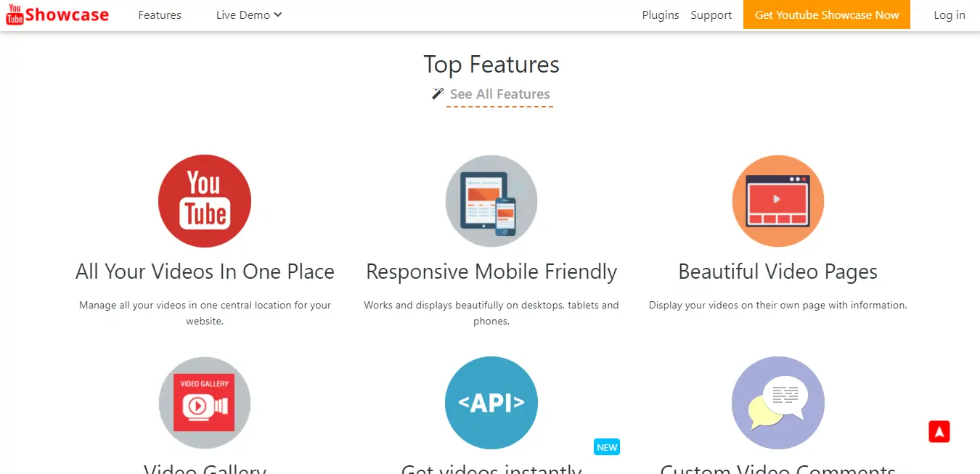Click the Top Features heading
980x474 pixels.
click(x=491, y=65)
